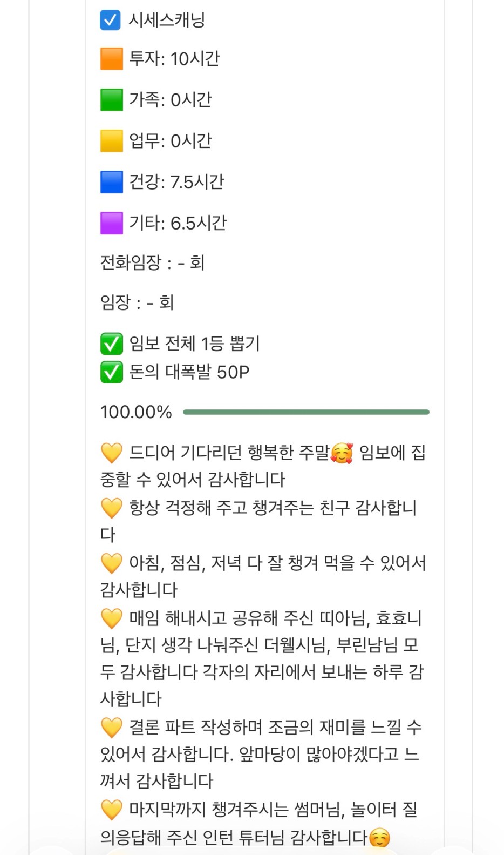Click the yellow heart before 결론 파트

112,728
